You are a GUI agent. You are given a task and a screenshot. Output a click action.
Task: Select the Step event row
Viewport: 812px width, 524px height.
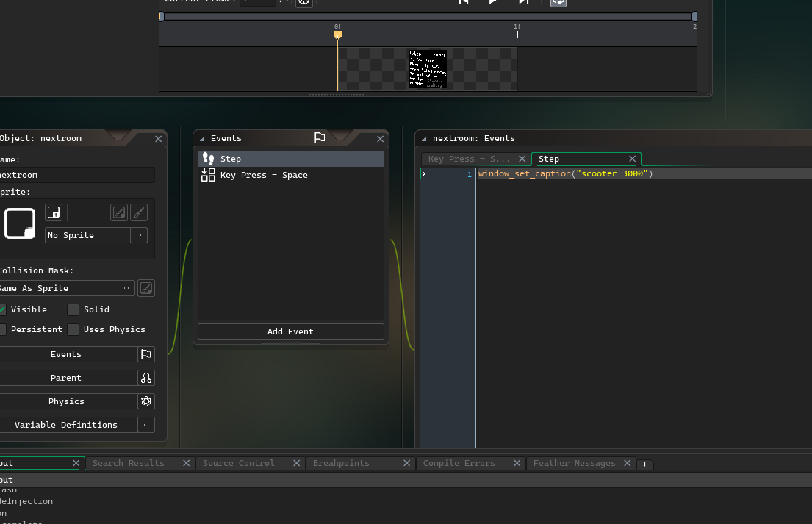point(291,159)
